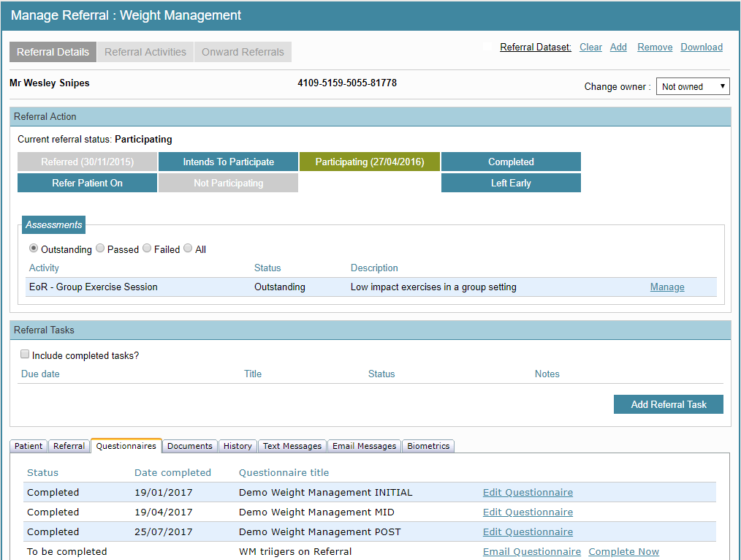Click the Refer Patient On button
Image resolution: width=741 pixels, height=560 pixels.
[88, 183]
